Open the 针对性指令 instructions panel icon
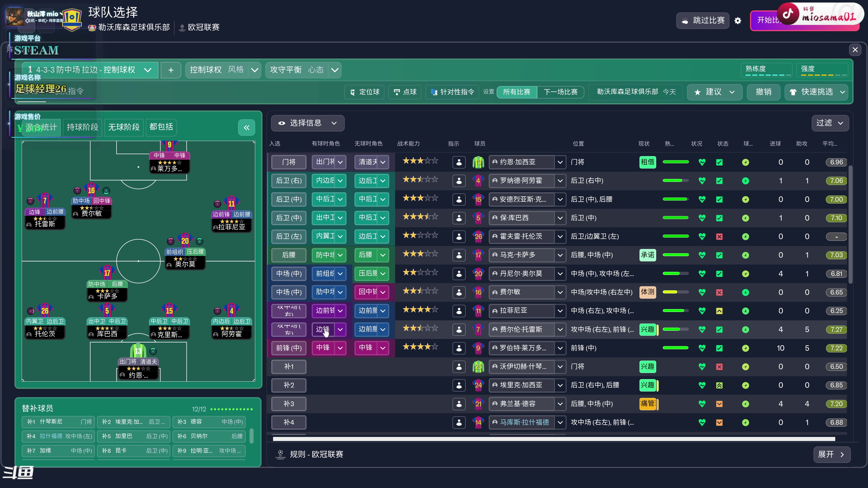Viewport: 868px width, 488px height. click(434, 92)
